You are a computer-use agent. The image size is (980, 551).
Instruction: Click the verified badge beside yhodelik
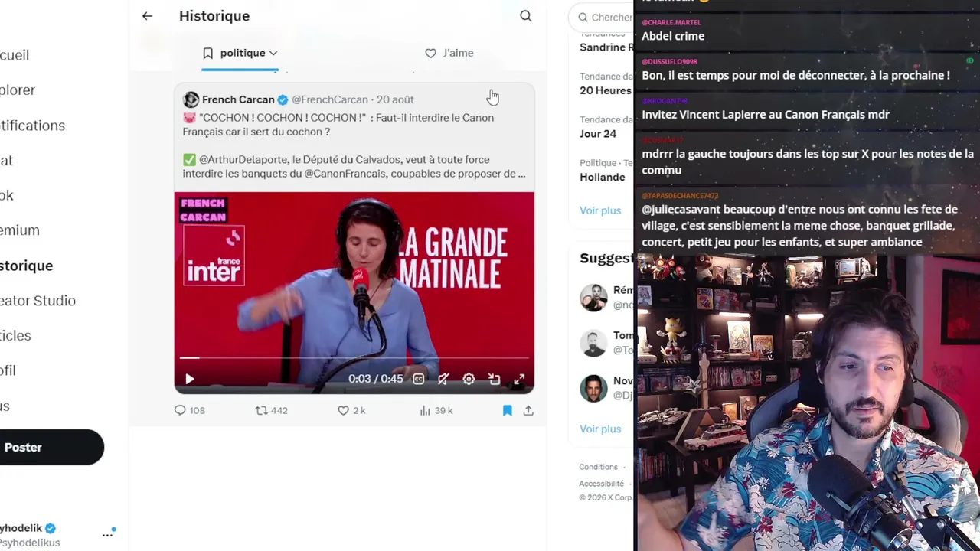click(51, 528)
